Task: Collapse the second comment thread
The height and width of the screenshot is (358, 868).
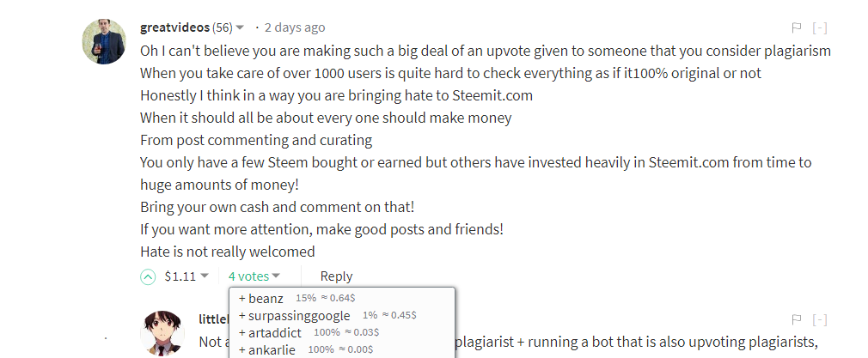Action: 820,319
